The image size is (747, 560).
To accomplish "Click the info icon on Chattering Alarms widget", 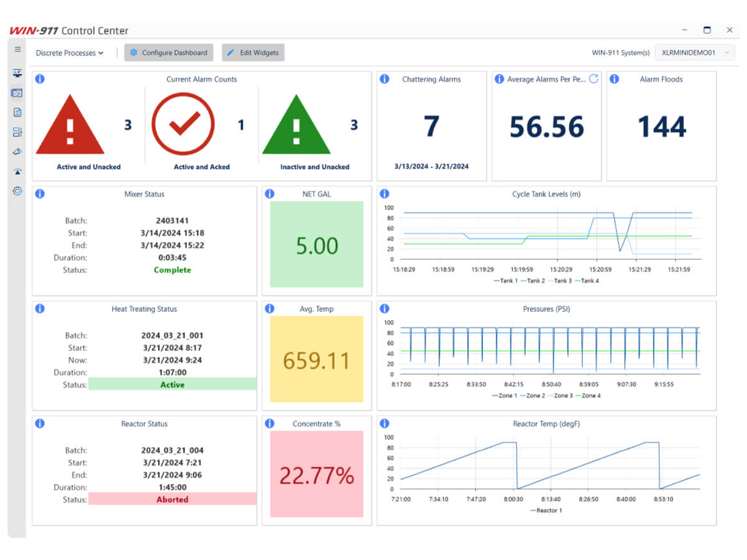I will (385, 79).
